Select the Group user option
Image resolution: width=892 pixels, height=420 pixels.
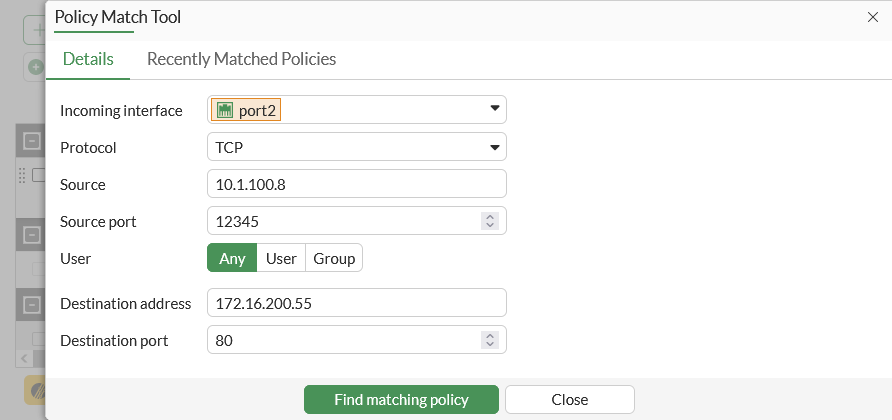click(x=334, y=258)
